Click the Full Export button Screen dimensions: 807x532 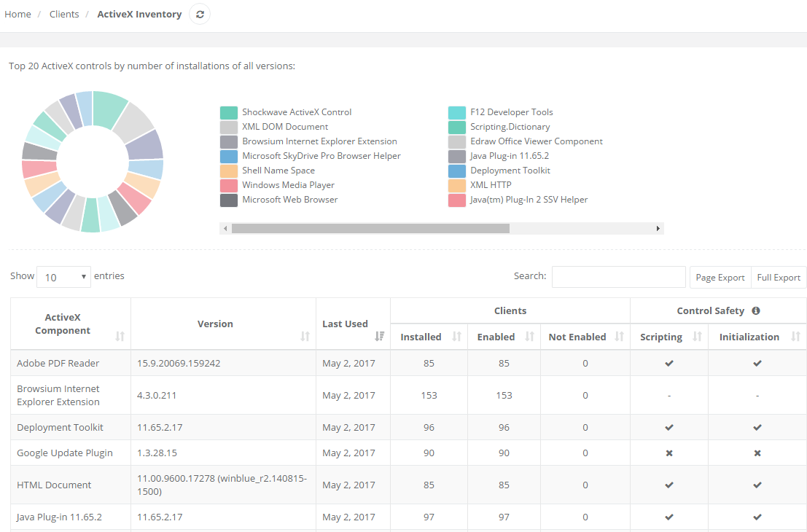click(779, 277)
